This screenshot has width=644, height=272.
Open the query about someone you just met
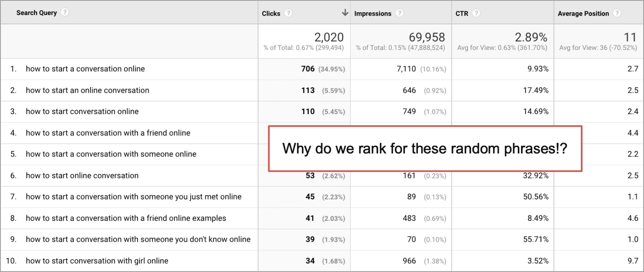pyautogui.click(x=134, y=196)
